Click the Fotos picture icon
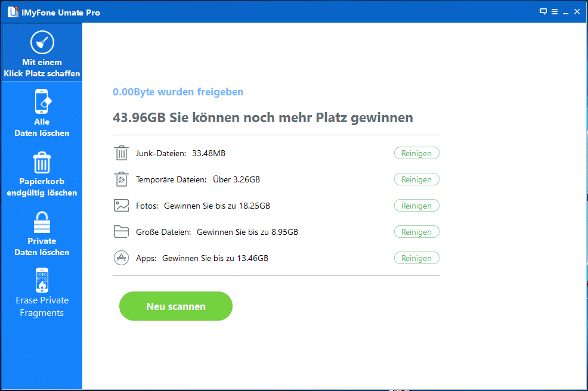Image resolution: width=588 pixels, height=391 pixels. click(x=121, y=206)
